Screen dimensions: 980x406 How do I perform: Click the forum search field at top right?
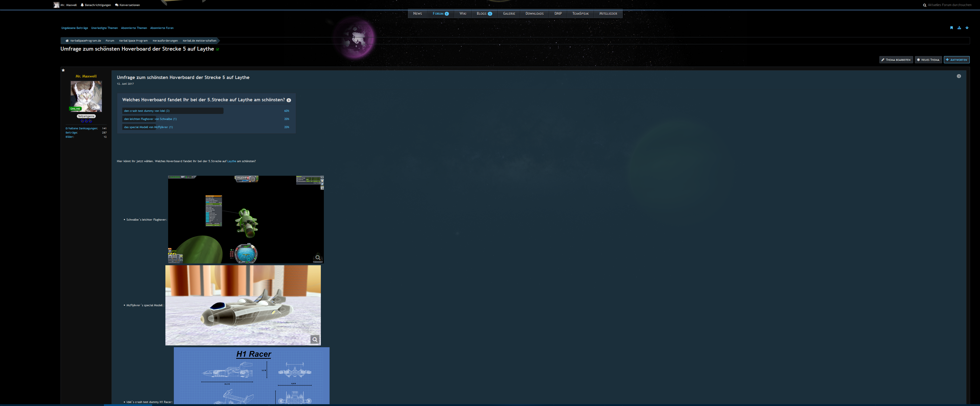click(x=949, y=5)
